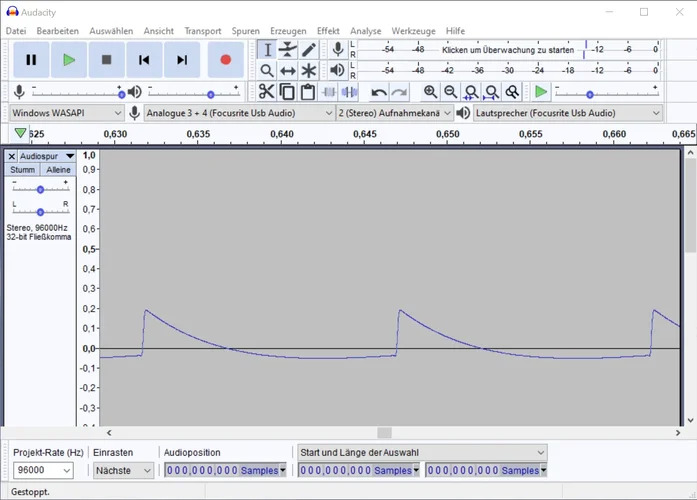The image size is (697, 500).
Task: Start playback with the green Play button
Action: click(x=69, y=60)
